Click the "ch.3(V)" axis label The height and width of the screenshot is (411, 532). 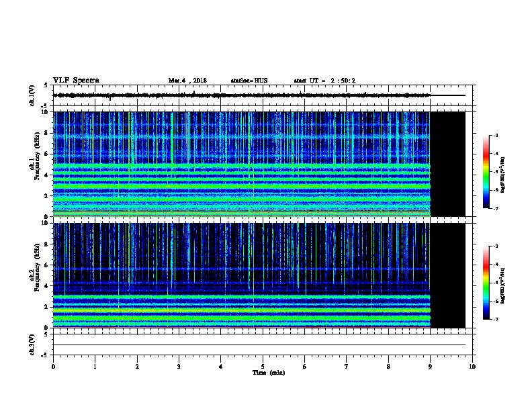tap(32, 345)
